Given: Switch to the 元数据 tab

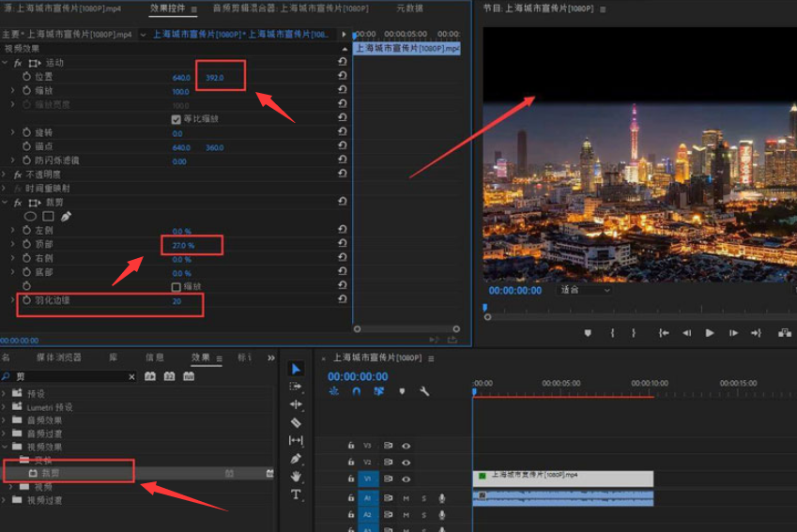Looking at the screenshot, I should [x=409, y=8].
